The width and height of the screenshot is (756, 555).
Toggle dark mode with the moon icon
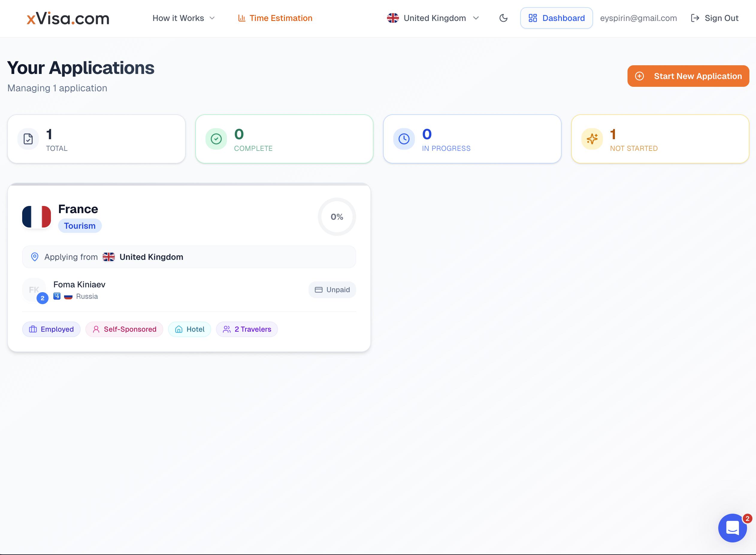coord(503,18)
